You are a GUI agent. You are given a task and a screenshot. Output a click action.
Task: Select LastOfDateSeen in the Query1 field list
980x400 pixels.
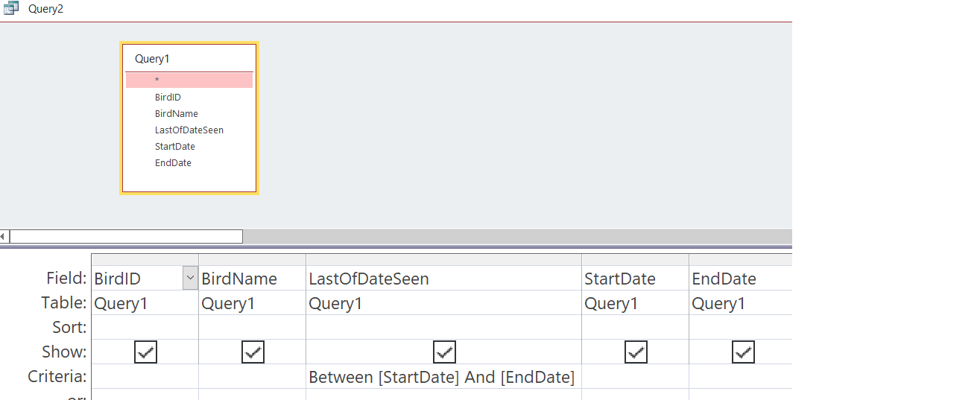click(189, 130)
